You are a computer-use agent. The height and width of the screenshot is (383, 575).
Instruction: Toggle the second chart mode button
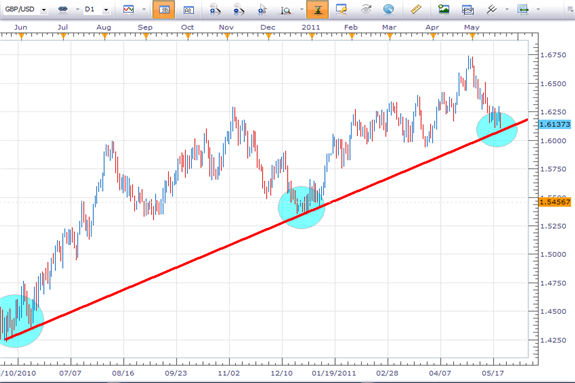click(188, 10)
